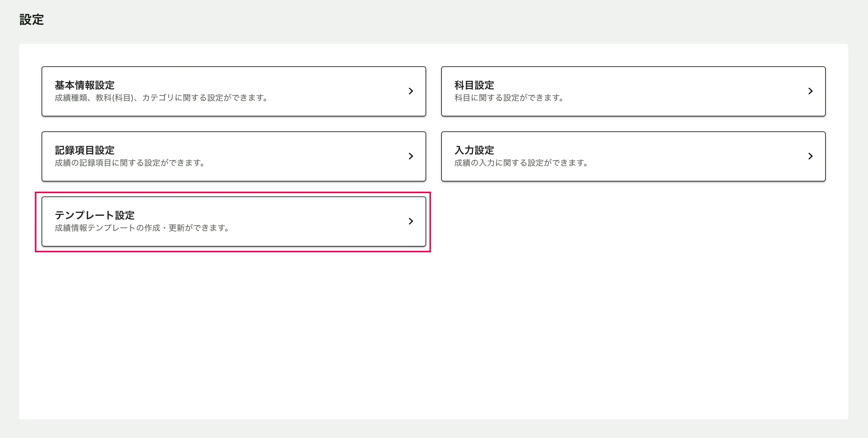Click the blank middle of 科目設定 card
The height and width of the screenshot is (438, 868).
[x=674, y=91]
